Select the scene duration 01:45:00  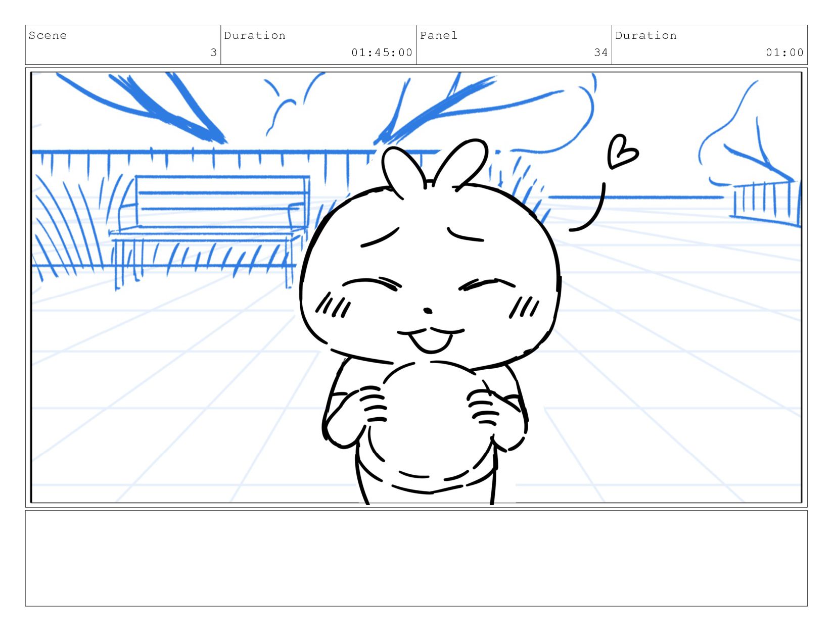pos(382,53)
